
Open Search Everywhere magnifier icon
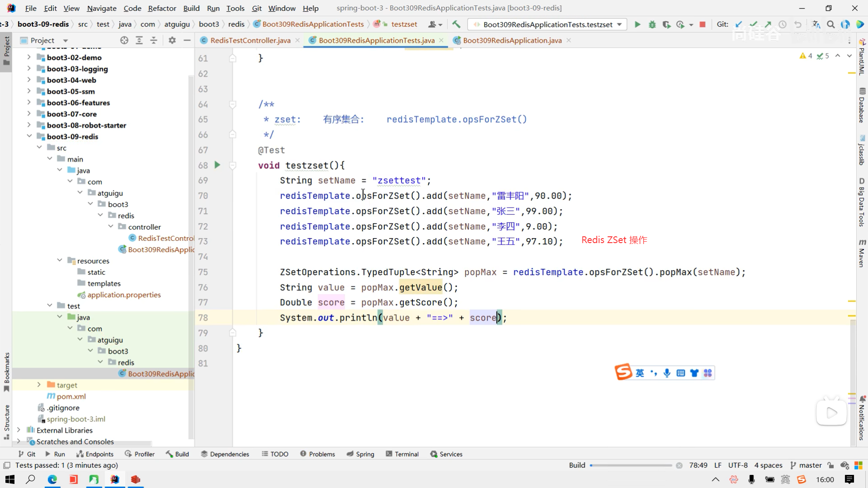pyautogui.click(x=831, y=24)
